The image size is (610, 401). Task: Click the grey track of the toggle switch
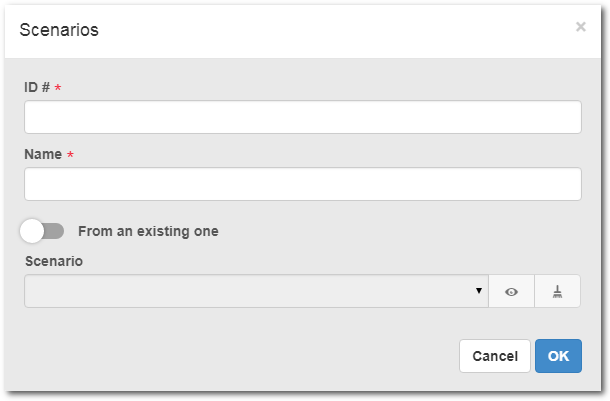[x=54, y=231]
